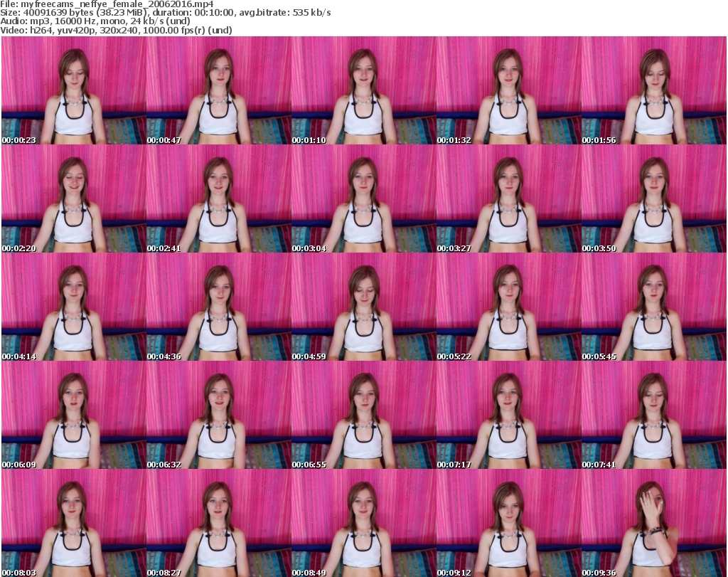Select the frame at 00:01:32
This screenshot has width=728, height=577.
(508, 90)
